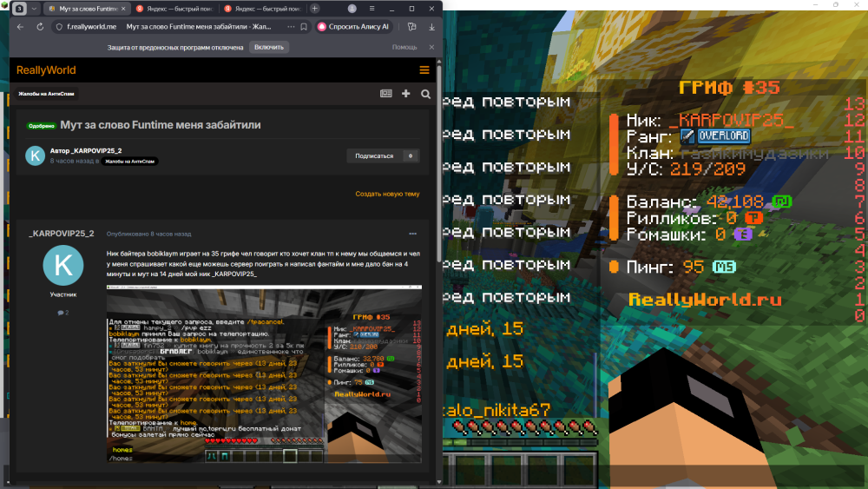This screenshot has width=868, height=489.
Task: Open the '_KARPOVIP25_2' username in the post
Action: point(62,234)
